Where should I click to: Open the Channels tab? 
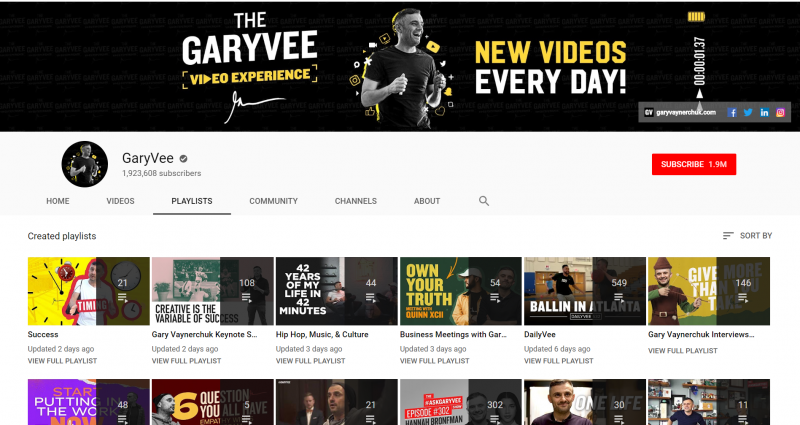(x=356, y=201)
